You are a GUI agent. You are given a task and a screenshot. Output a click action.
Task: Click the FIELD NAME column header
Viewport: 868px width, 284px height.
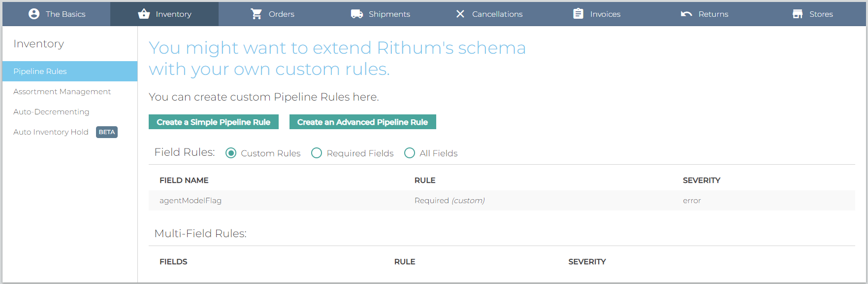coord(184,180)
